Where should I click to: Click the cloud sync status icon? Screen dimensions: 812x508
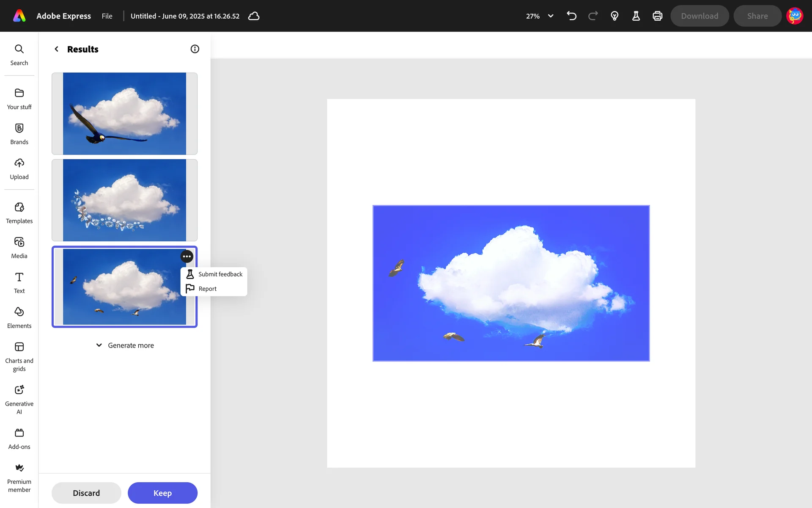coord(254,16)
